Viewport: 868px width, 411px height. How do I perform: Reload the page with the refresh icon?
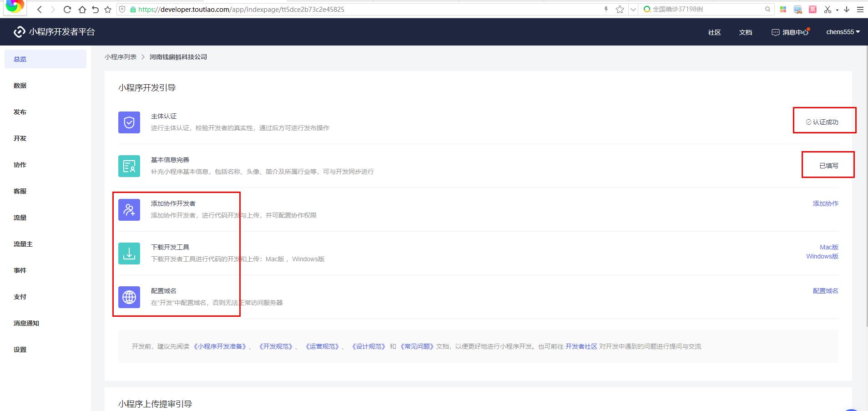67,10
